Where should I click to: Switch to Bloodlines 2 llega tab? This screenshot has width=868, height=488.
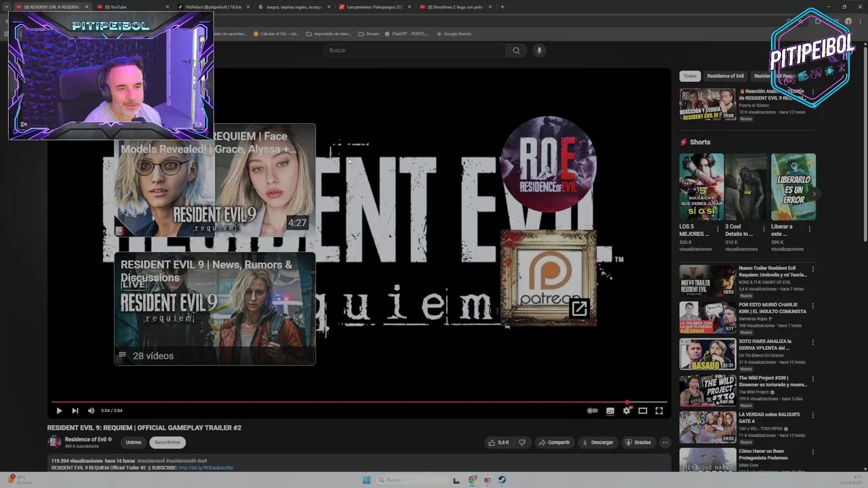454,7
